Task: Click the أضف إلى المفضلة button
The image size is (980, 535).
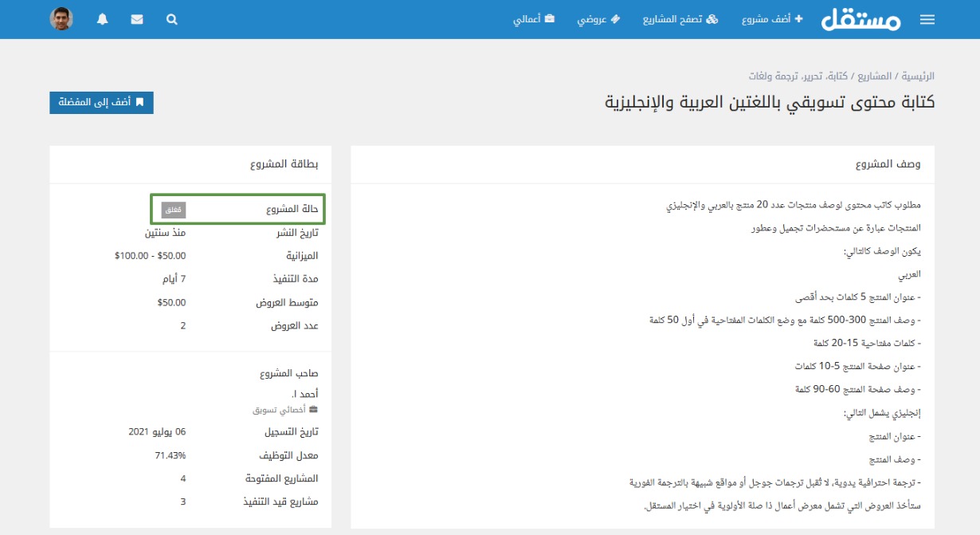Action: click(x=101, y=102)
